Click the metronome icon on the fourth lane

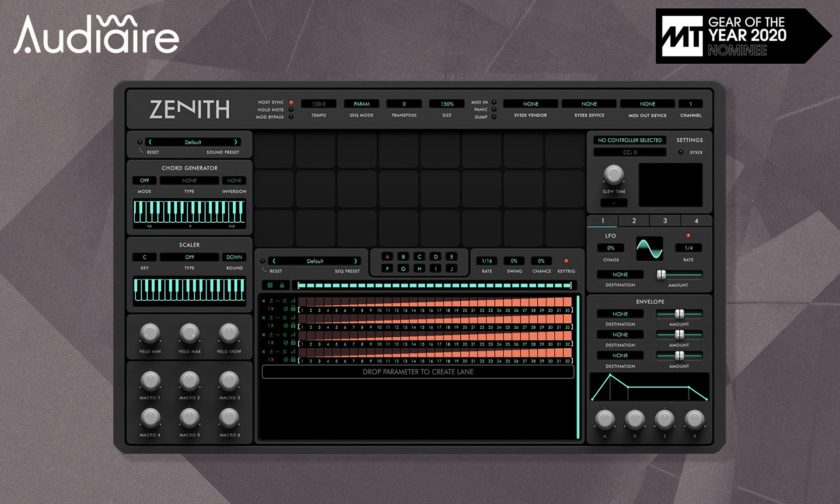pyautogui.click(x=271, y=352)
